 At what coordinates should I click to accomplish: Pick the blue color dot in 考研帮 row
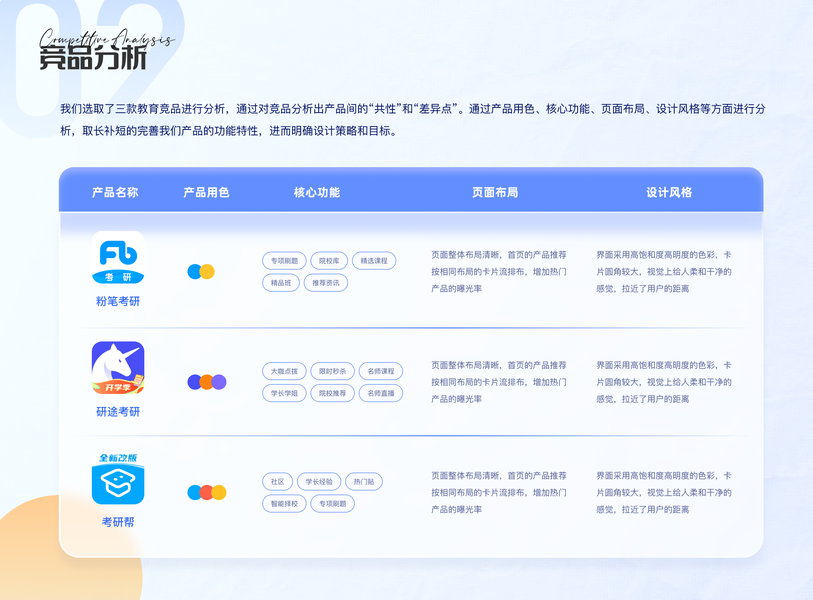194,493
